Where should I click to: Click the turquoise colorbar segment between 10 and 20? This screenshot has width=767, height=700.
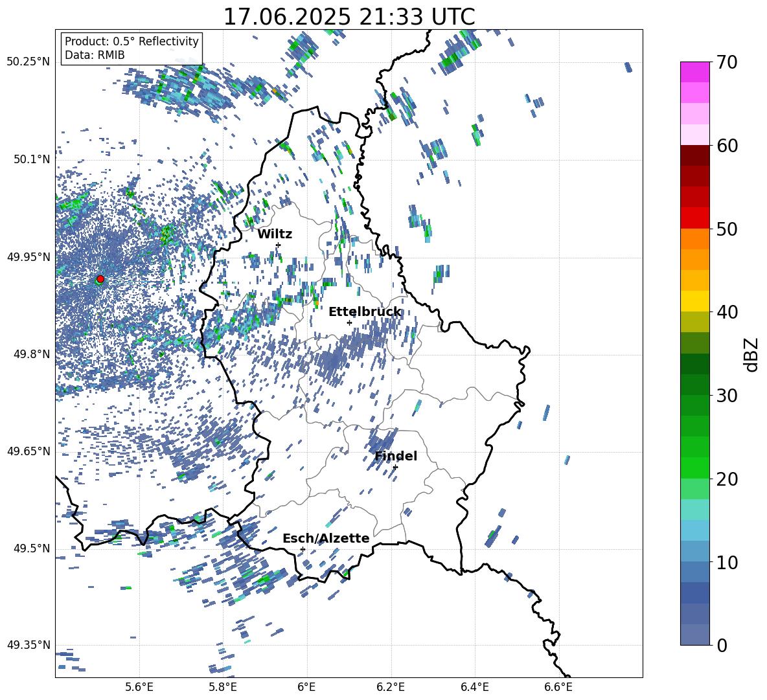coord(695,510)
